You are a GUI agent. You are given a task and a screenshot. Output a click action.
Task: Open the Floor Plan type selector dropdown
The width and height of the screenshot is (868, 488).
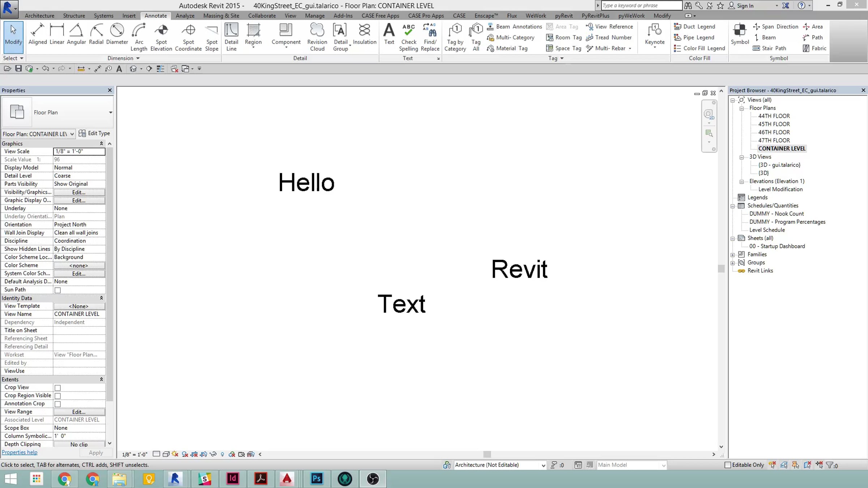[x=110, y=112]
